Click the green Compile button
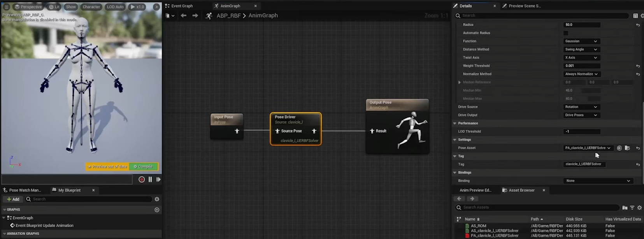The height and width of the screenshot is (239, 644). pyautogui.click(x=143, y=166)
